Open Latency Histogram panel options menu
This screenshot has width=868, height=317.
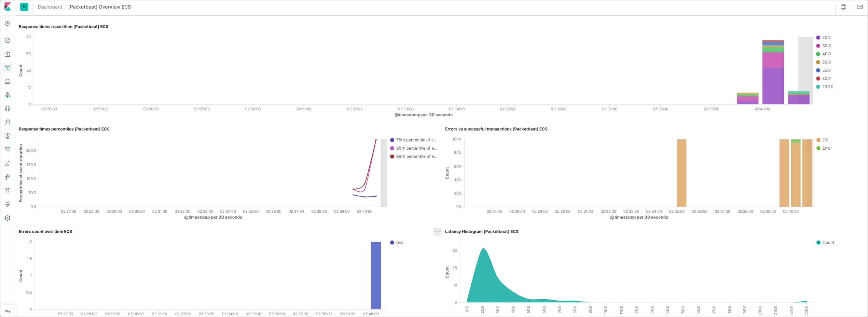(437, 232)
